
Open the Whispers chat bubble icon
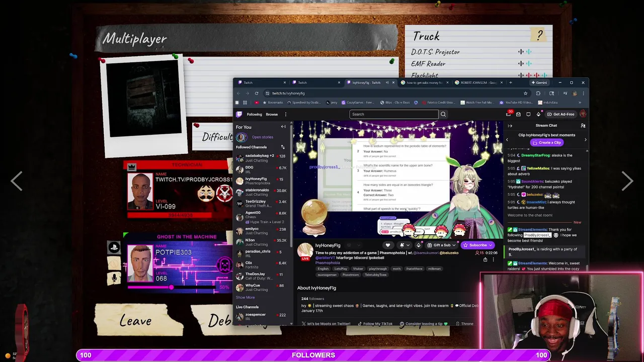click(528, 114)
